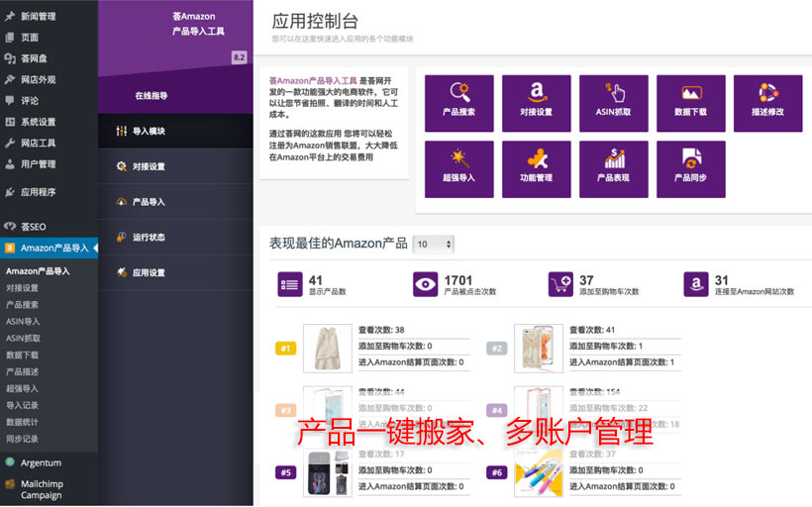
Task: Open the 同步记录 submenu link
Action: coord(23,439)
